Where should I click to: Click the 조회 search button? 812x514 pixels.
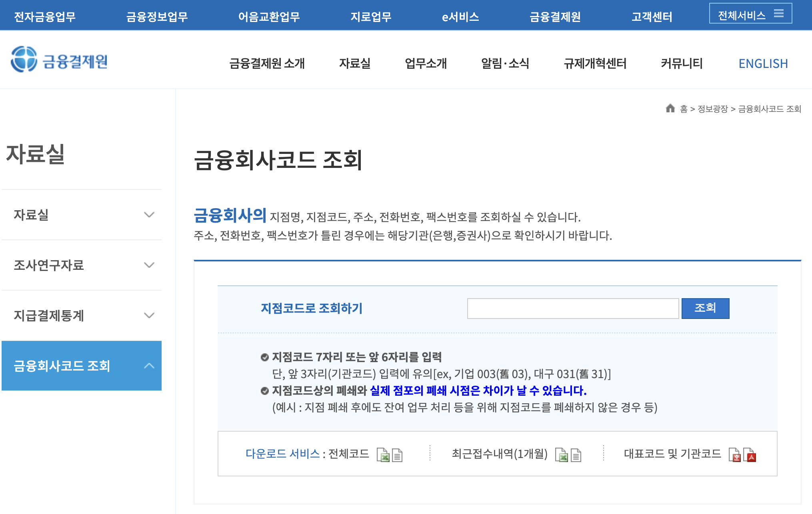pyautogui.click(x=705, y=308)
